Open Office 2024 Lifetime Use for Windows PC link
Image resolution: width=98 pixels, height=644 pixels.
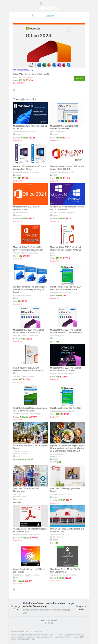tap(31, 74)
